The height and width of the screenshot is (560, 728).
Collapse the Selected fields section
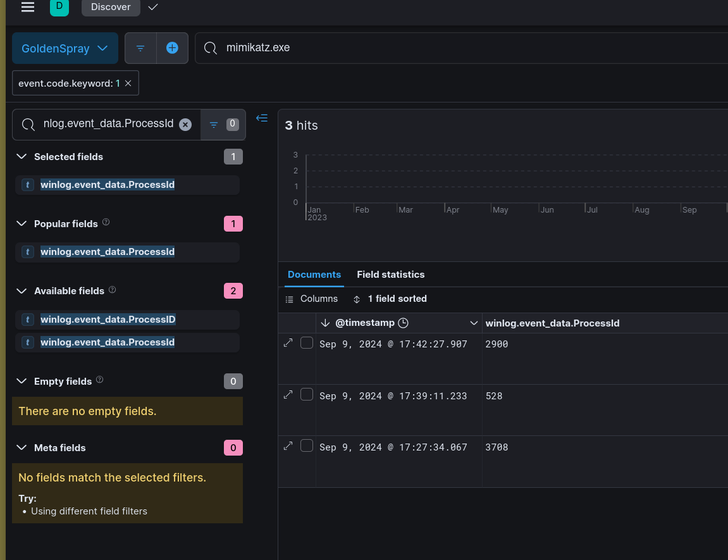22,157
